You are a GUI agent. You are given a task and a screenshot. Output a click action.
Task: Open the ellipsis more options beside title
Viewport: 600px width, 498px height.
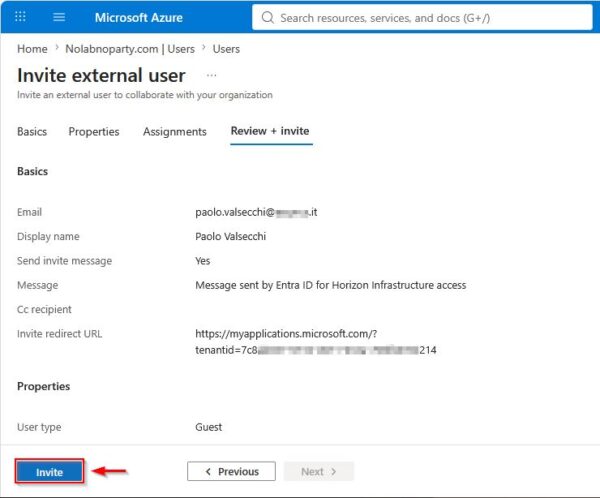211,75
